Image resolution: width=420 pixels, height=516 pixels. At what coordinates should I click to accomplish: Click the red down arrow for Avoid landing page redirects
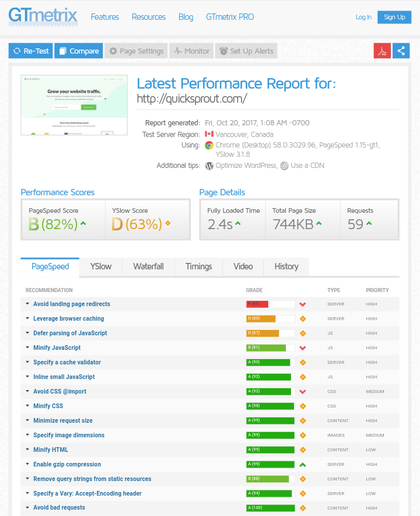click(303, 304)
